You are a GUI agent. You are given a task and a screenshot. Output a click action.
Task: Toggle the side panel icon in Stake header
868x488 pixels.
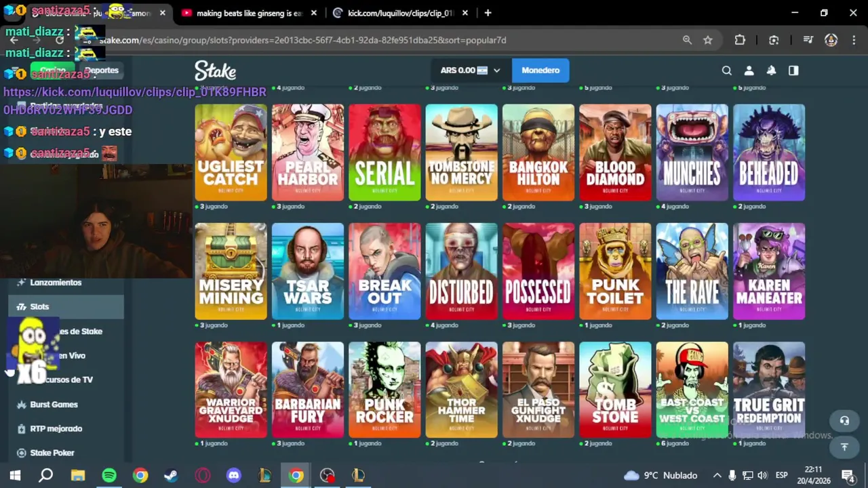coord(793,70)
